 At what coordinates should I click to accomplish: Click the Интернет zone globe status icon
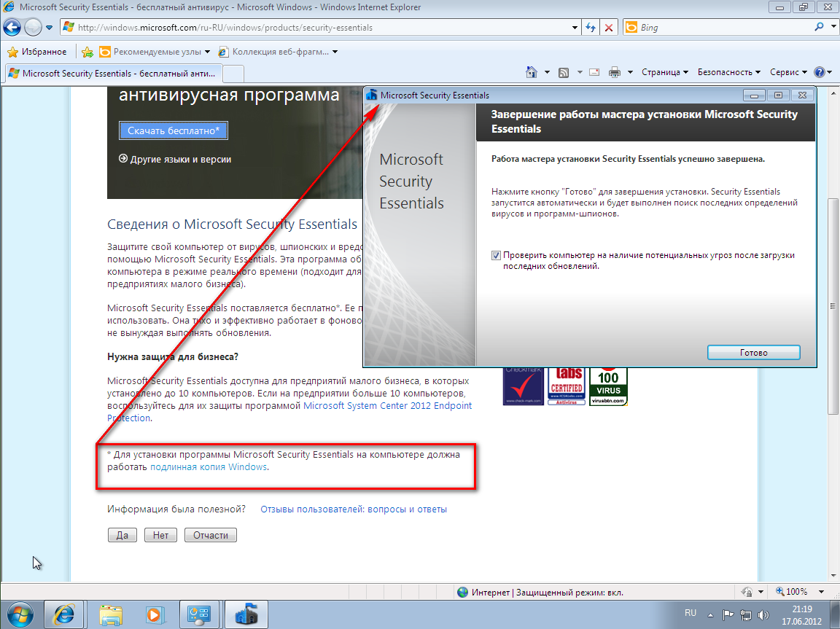463,592
